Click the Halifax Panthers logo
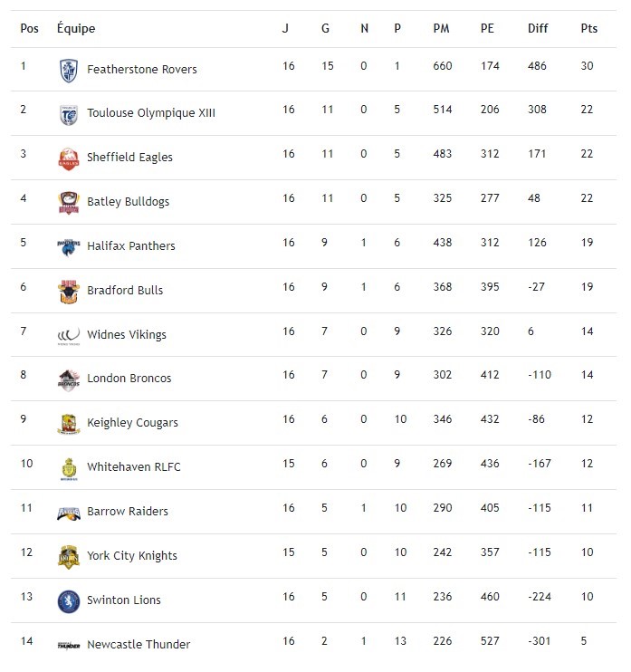Screen dimensions: 631x672 [68, 246]
